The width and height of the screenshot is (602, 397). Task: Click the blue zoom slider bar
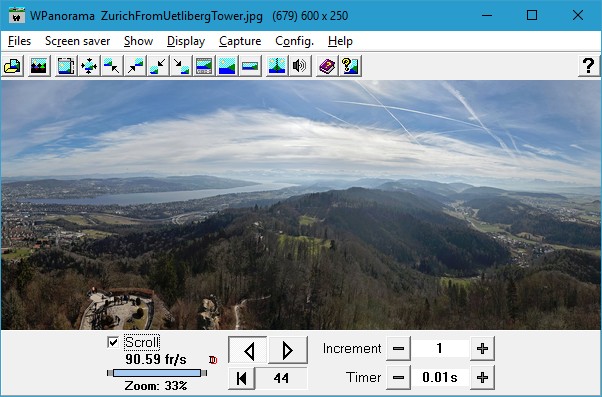[x=157, y=373]
